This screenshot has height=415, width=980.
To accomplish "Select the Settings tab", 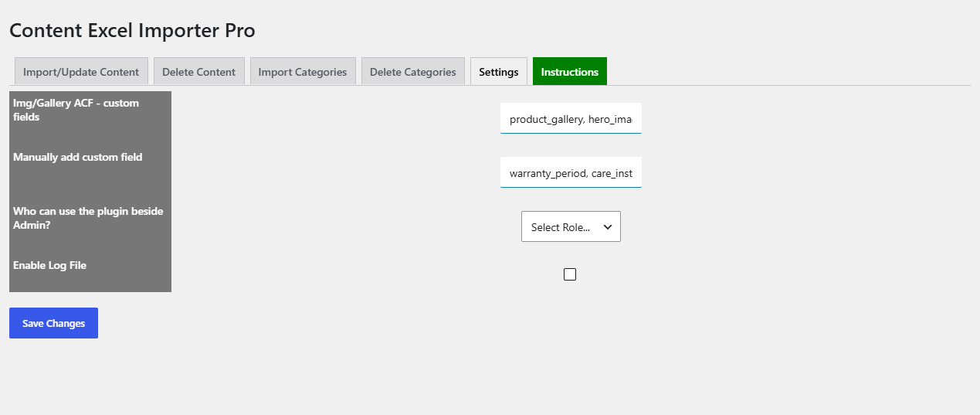I will (x=499, y=71).
